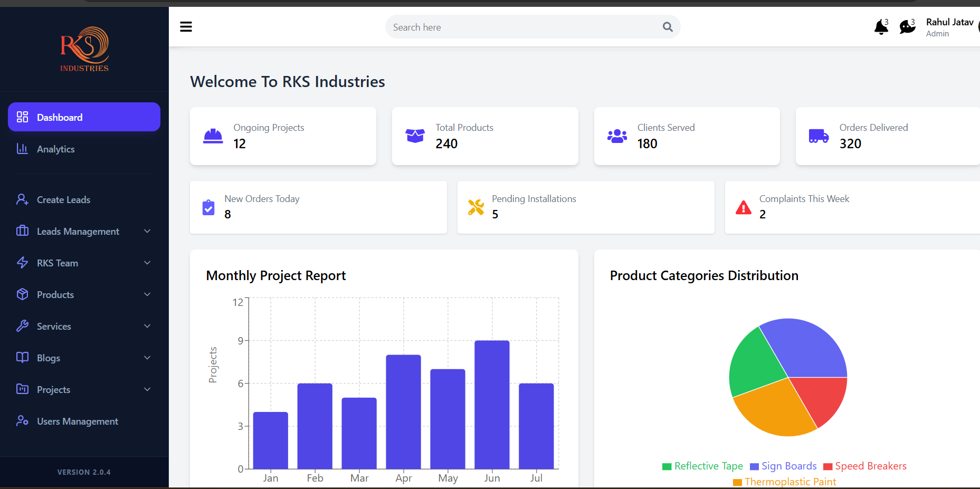Click the Orders Delivered truck icon
980x489 pixels.
(819, 136)
